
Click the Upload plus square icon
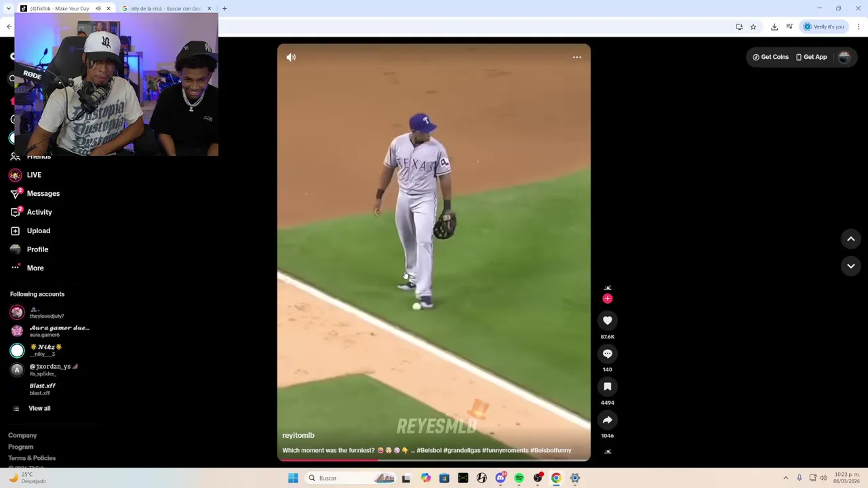[x=16, y=231]
